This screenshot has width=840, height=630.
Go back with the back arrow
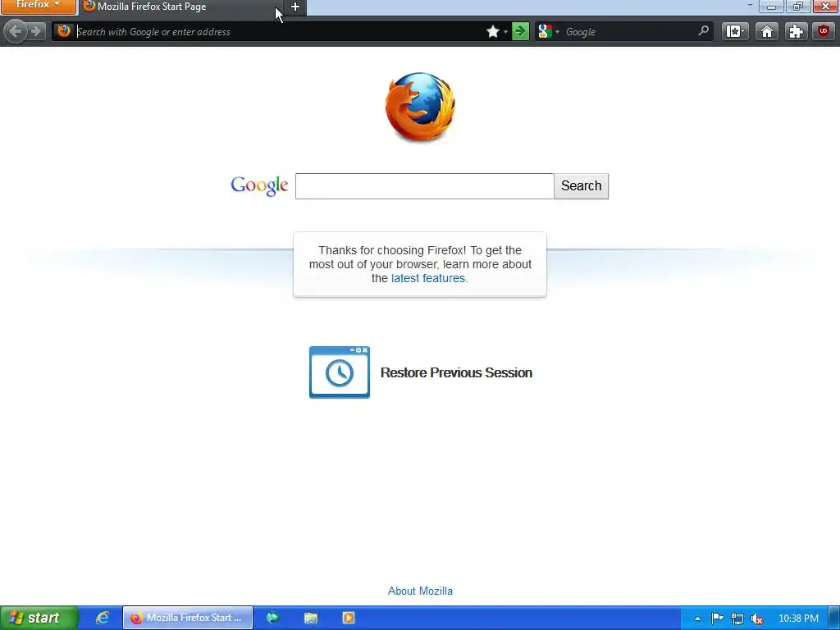(15, 31)
